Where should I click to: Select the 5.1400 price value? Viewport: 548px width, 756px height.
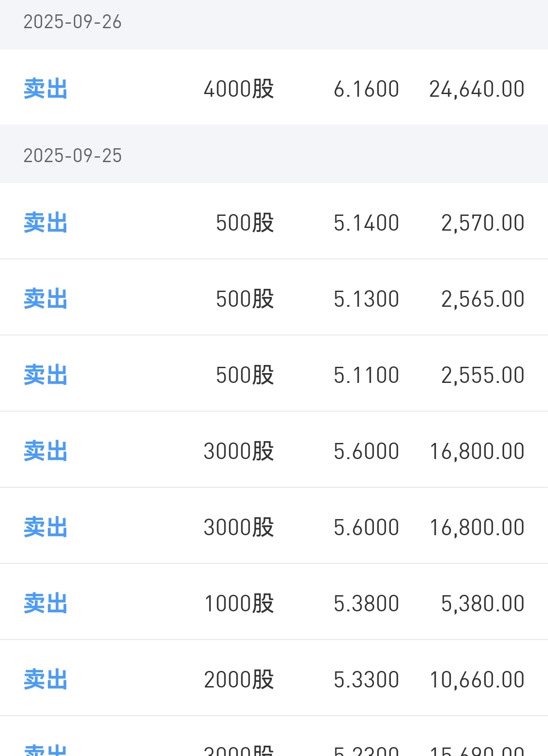coord(366,223)
